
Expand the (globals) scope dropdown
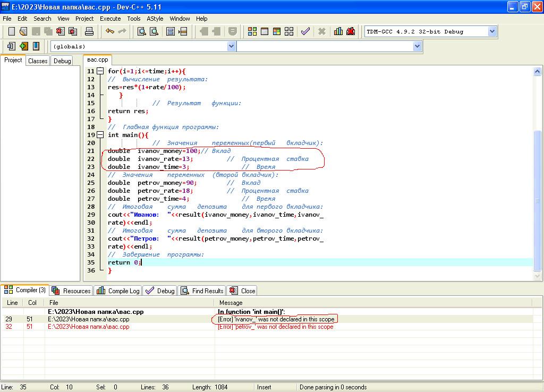click(x=231, y=46)
